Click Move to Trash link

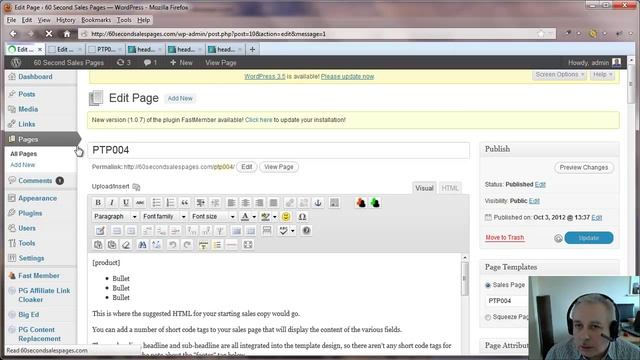[504, 238]
